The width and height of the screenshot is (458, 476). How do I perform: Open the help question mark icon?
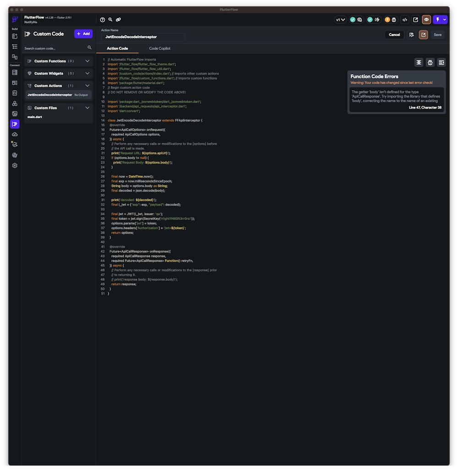[103, 20]
